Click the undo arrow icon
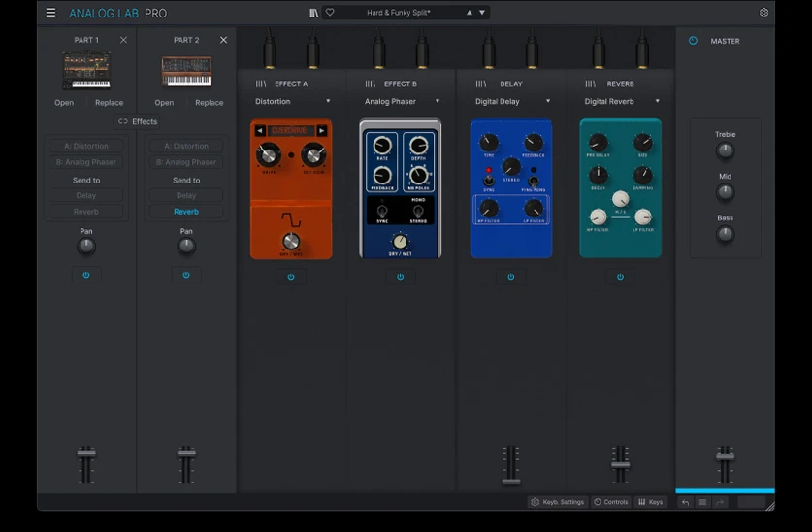Screen dimensions: 812x532 coord(686,502)
